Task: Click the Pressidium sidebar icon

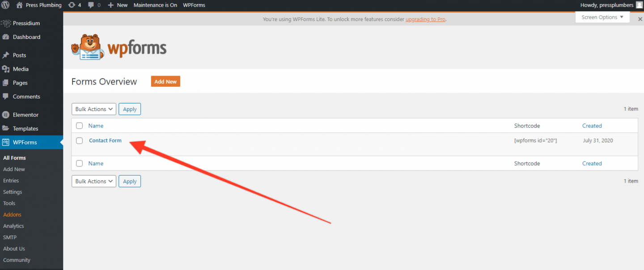Action: [6, 23]
